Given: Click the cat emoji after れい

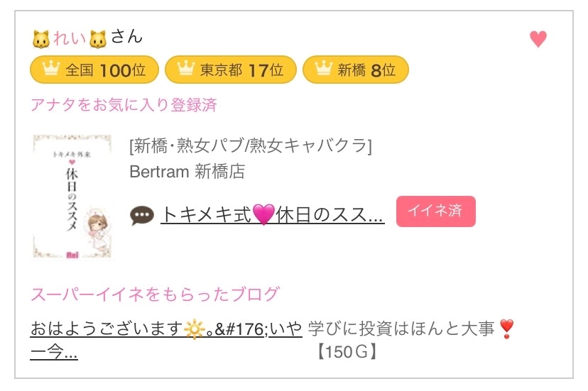Looking at the screenshot, I should pyautogui.click(x=98, y=38).
